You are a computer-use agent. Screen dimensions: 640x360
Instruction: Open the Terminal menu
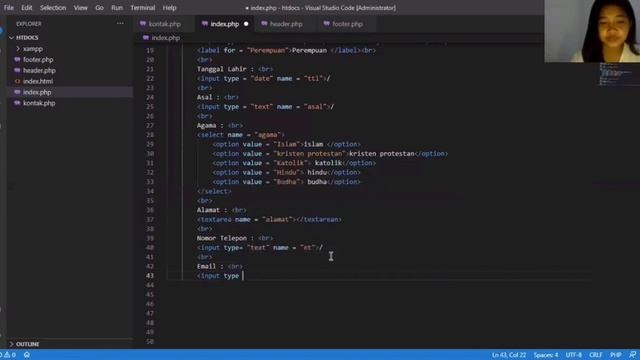pos(142,8)
